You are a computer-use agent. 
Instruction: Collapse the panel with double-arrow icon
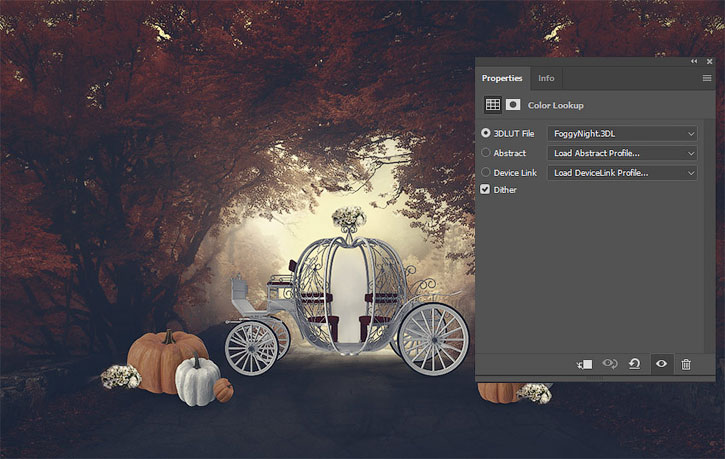[694, 61]
